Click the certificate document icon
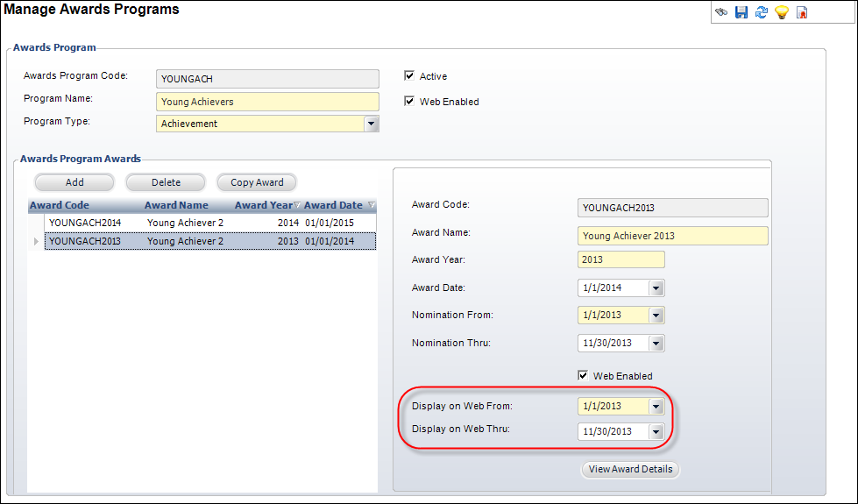 [x=802, y=12]
